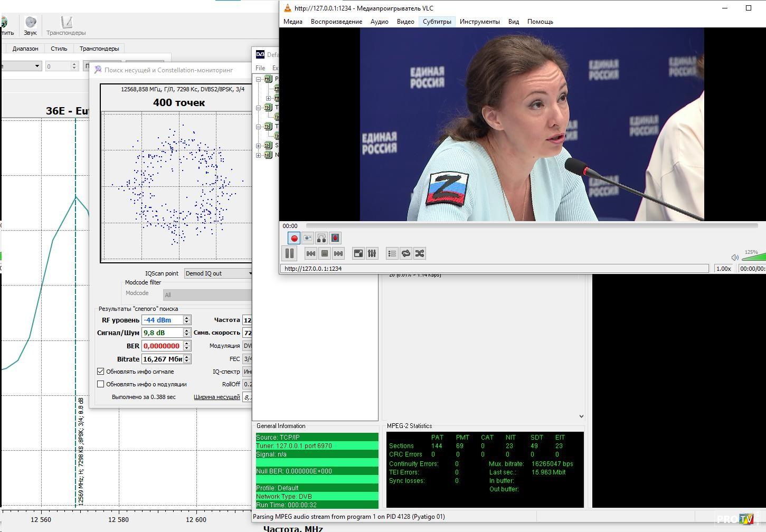The image size is (766, 532).
Task: Take a snapshot with the camera icon
Action: pyautogui.click(x=308, y=238)
